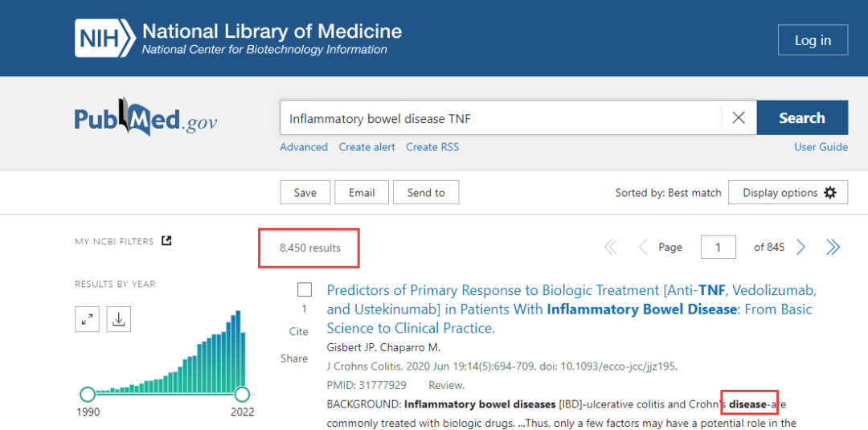Image resolution: width=868 pixels, height=430 pixels.
Task: Open the Send to menu
Action: [426, 193]
